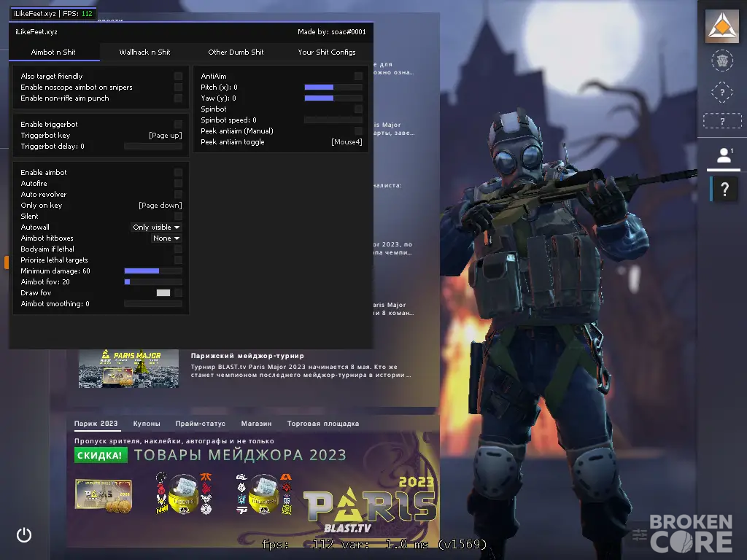Click the Only on key [Page down] binding
This screenshot has height=560, width=747.
(x=160, y=205)
